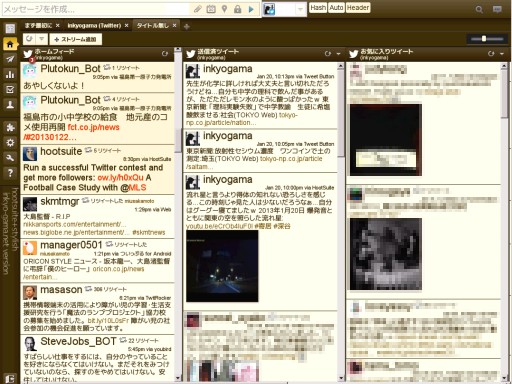Image resolution: width=512 pixels, height=384 pixels.
Task: Click the location pin icon in compose box
Action: (x=224, y=9)
